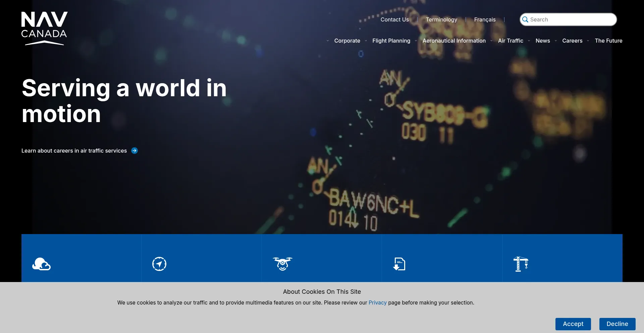Click the document download icon
This screenshot has height=333, width=644.
[399, 264]
